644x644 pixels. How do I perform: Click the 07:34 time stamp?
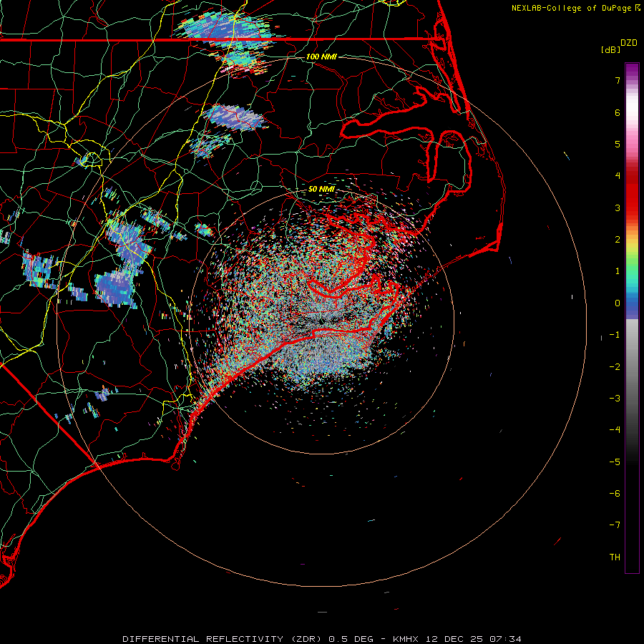point(505,639)
